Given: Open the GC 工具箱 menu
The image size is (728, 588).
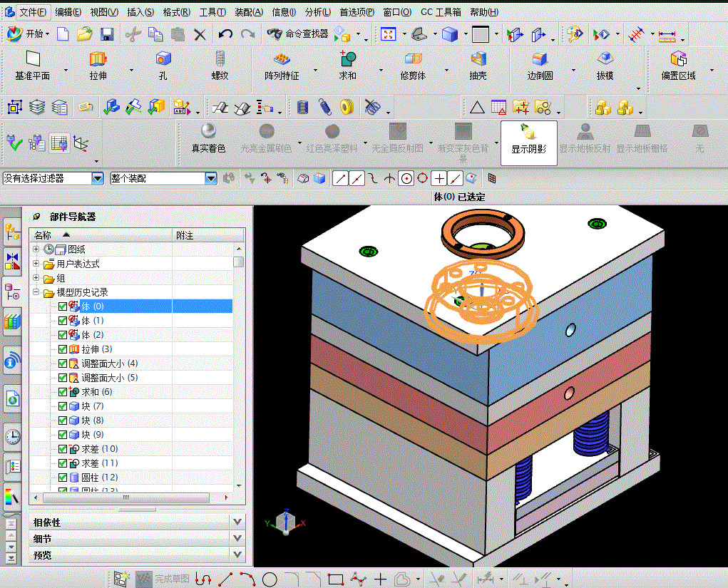Looking at the screenshot, I should [x=441, y=12].
